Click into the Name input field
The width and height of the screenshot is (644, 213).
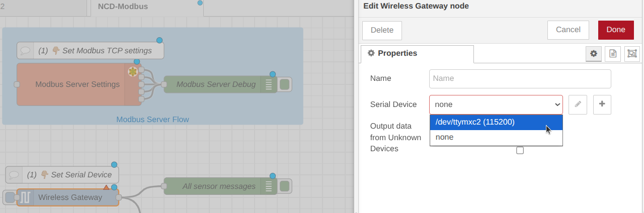click(x=520, y=79)
